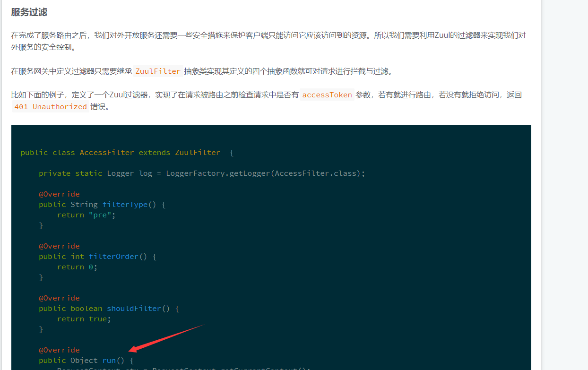
Task: Click the line 'return true;'
Action: click(84, 319)
